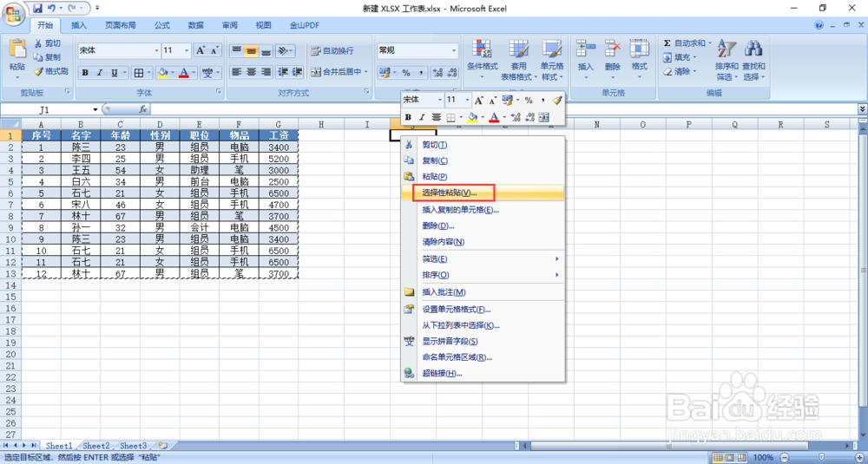Choose Hyperlink (超链接) in context menu
The image size is (868, 464).
point(482,373)
